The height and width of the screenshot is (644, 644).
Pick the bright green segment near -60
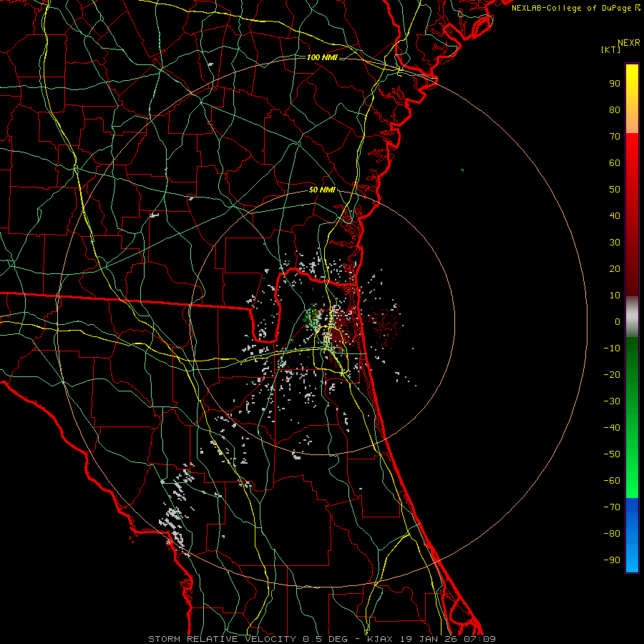pyautogui.click(x=632, y=481)
